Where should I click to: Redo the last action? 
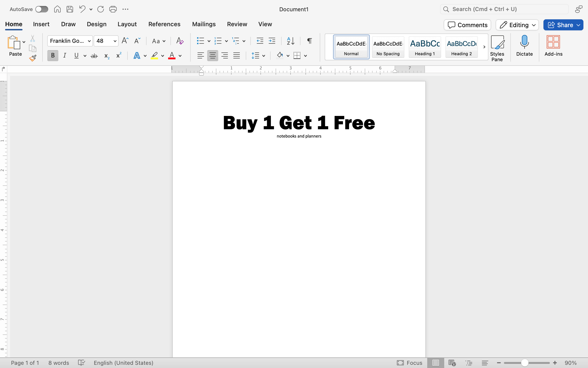point(101,9)
